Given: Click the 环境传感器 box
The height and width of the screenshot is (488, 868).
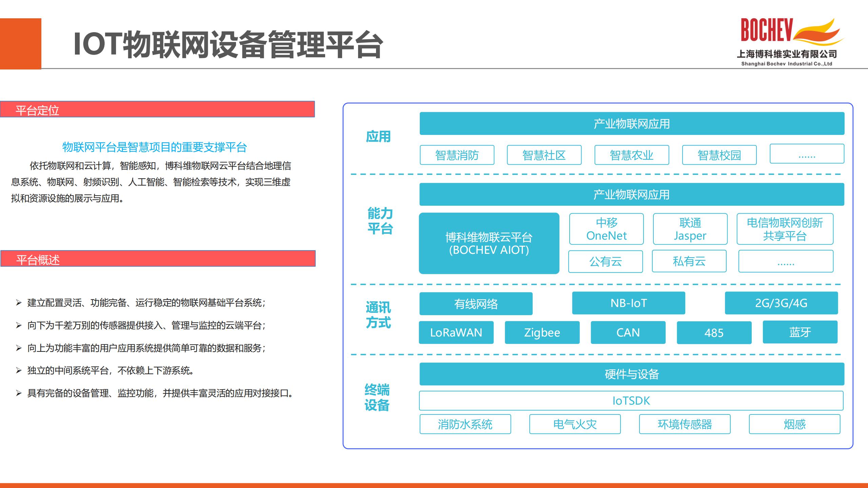Looking at the screenshot, I should tap(685, 424).
